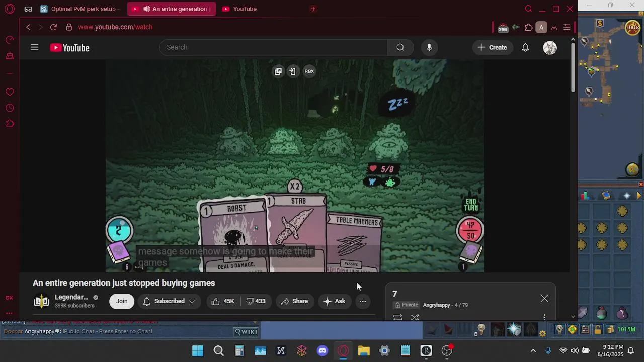Open Discord from the taskbar
The height and width of the screenshot is (362, 644).
click(323, 351)
